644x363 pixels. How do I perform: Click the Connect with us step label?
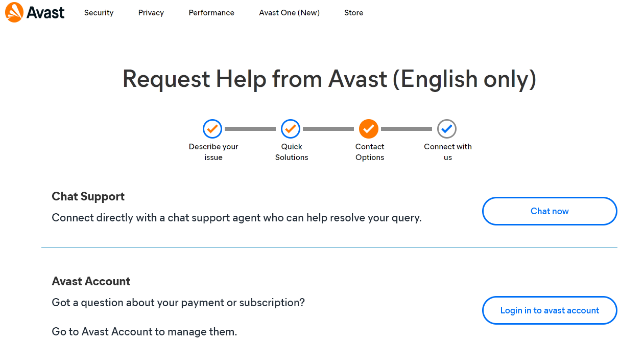(x=448, y=152)
